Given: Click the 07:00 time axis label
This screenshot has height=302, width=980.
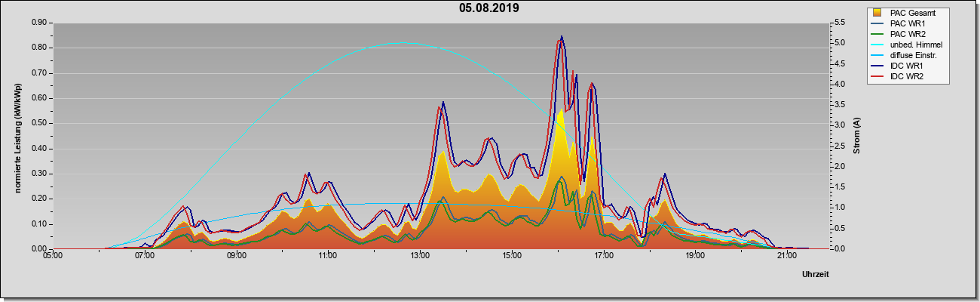Looking at the screenshot, I should click(x=145, y=255).
